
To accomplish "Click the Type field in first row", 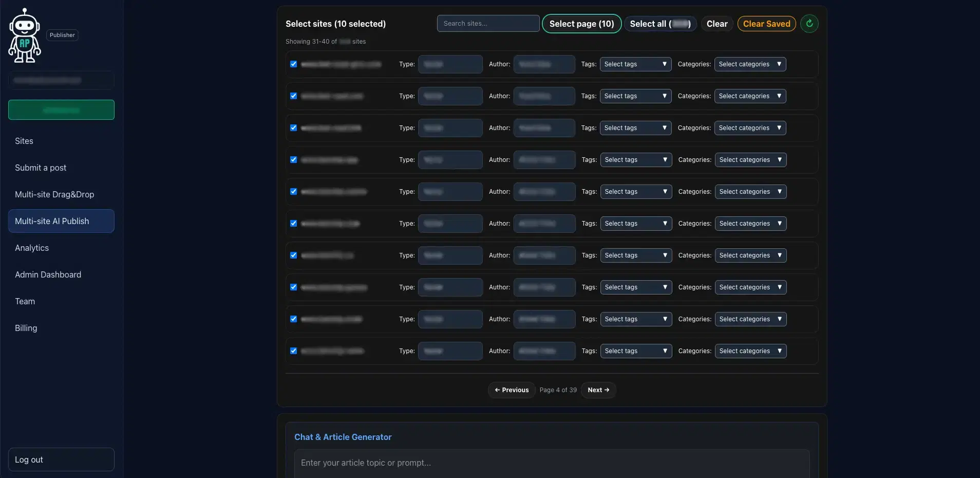I will point(450,64).
